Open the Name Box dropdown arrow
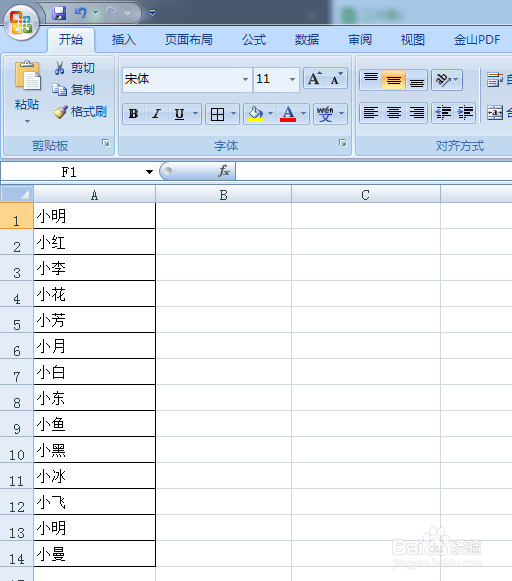 [149, 172]
